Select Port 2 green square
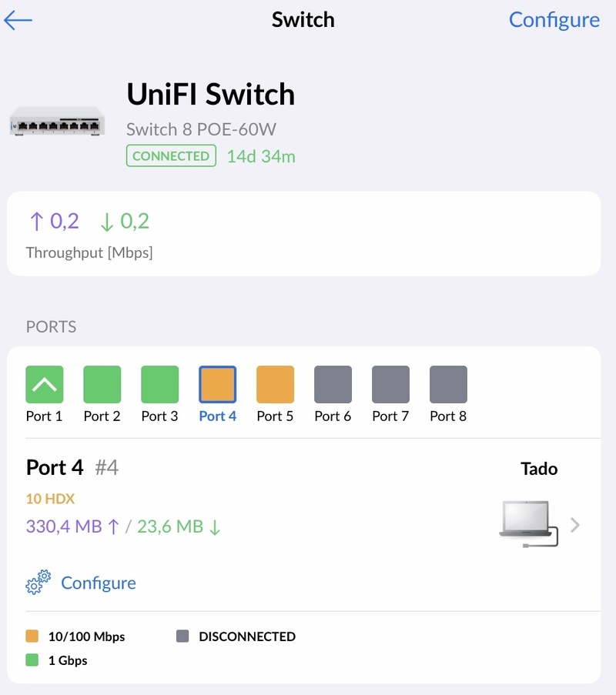This screenshot has height=695, width=616. point(102,384)
